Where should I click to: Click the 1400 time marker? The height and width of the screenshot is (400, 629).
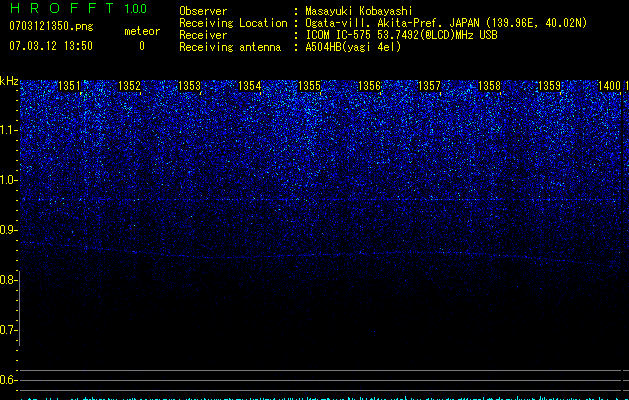pyautogui.click(x=609, y=86)
